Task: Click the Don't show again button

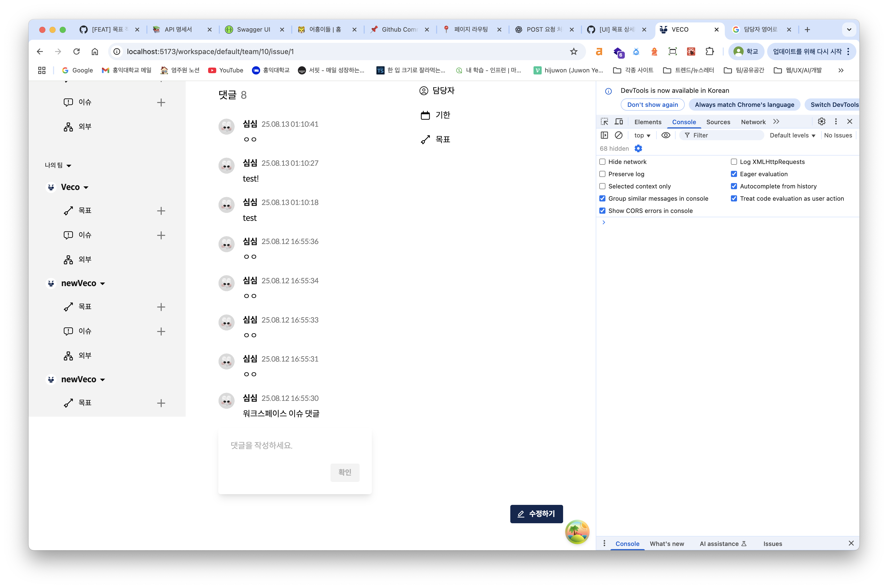Action: pyautogui.click(x=652, y=105)
